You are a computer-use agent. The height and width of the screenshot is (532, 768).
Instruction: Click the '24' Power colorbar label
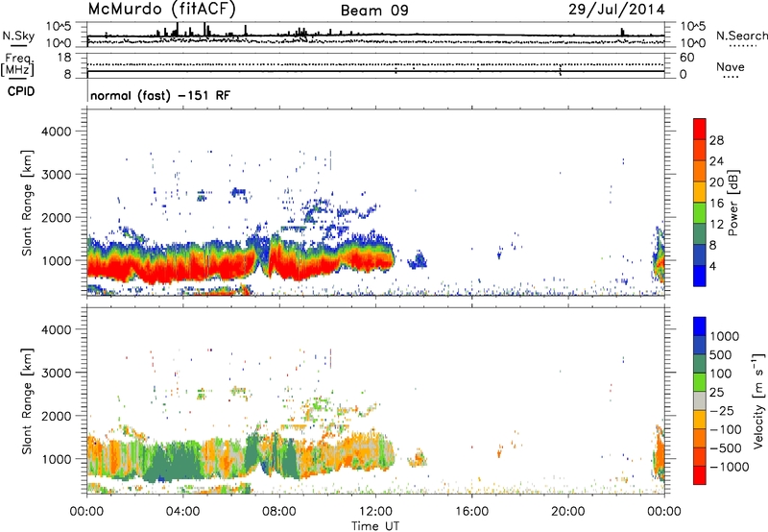716,161
